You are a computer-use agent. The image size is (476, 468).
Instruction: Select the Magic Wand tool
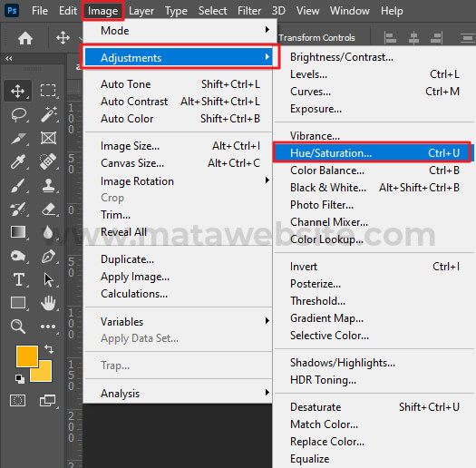pos(49,114)
